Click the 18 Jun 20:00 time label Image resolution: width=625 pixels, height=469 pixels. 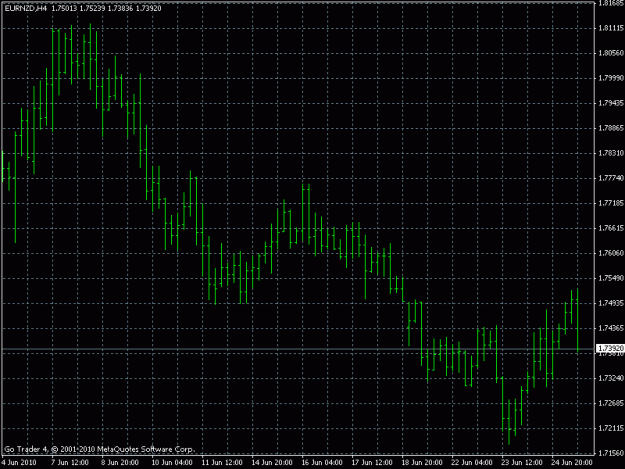tap(423, 463)
